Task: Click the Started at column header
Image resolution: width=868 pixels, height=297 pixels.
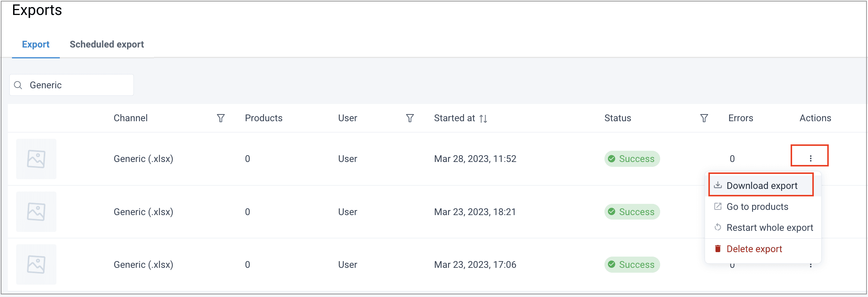Action: 455,118
